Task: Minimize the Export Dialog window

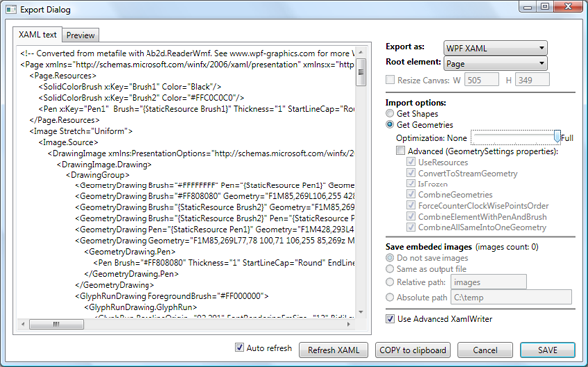Action: [x=527, y=7]
